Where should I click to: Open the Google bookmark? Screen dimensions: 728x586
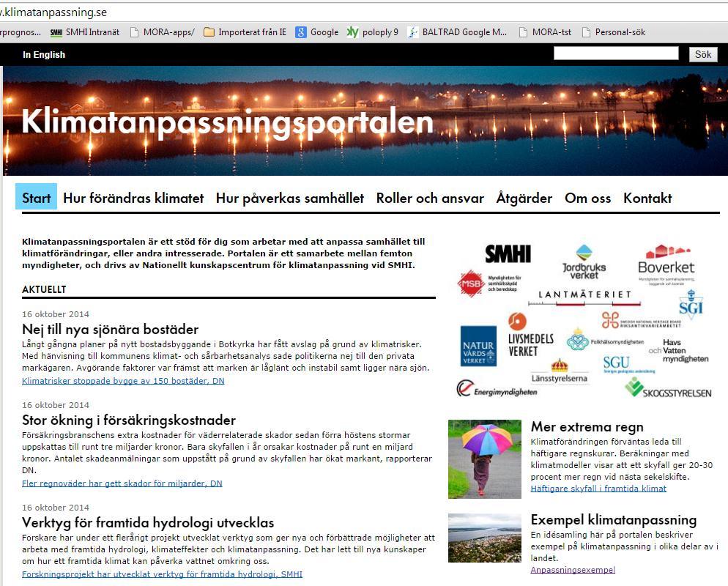point(317,32)
